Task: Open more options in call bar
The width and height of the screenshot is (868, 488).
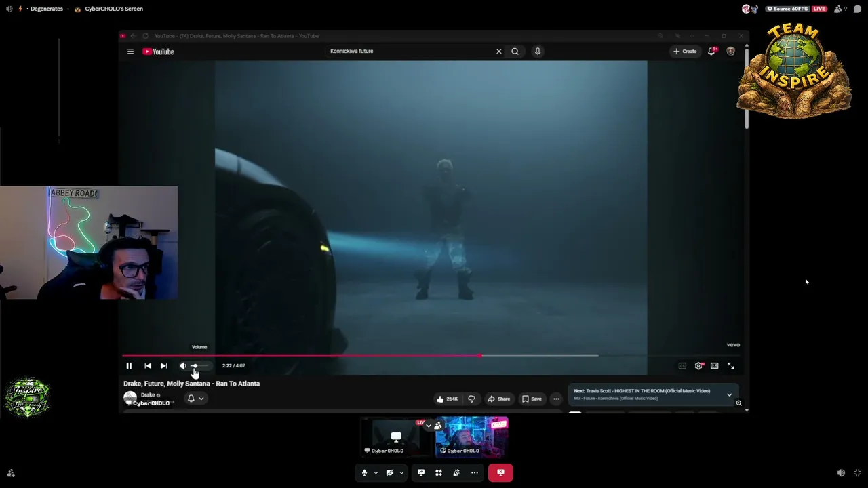Action: tap(475, 472)
